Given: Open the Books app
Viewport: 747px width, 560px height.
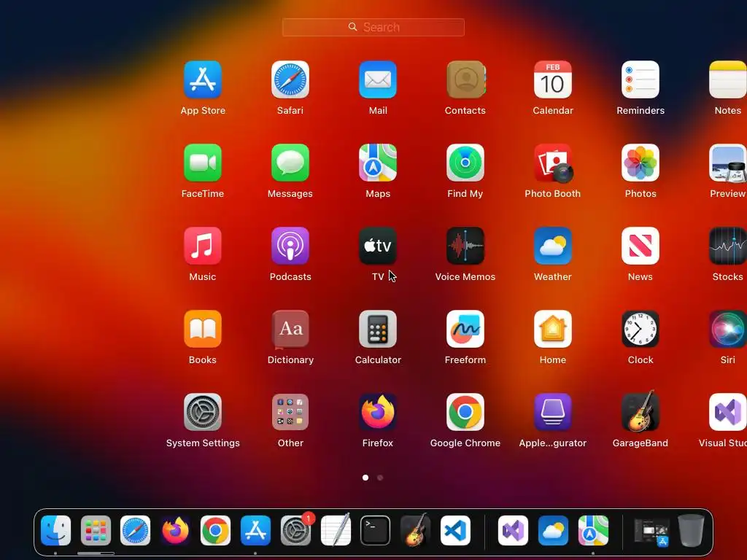Looking at the screenshot, I should pos(203,329).
